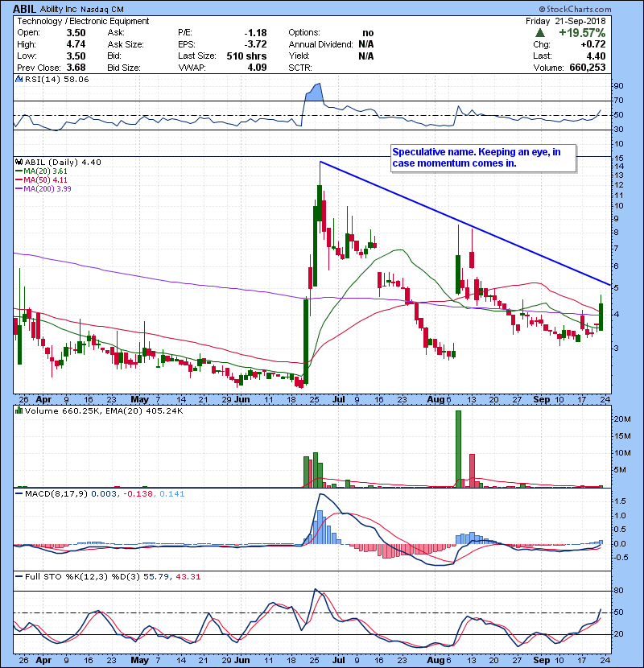The image size is (644, 668).
Task: Click the blue filled RSI overbought peak
Action: 314,91
